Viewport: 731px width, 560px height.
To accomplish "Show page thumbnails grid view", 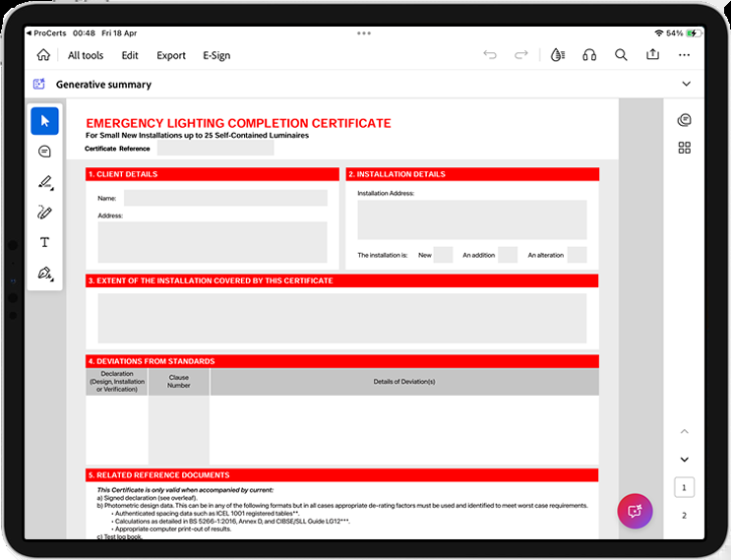I will coord(685,149).
